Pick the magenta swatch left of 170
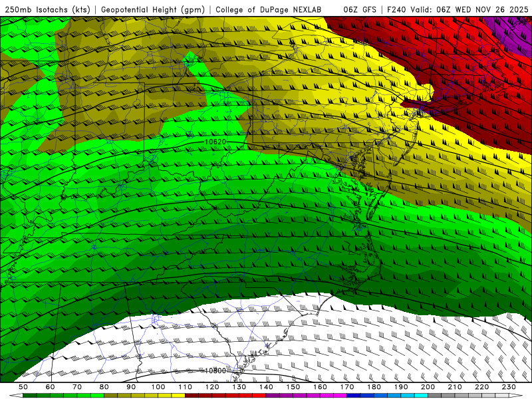The width and height of the screenshot is (532, 399). [x=340, y=396]
